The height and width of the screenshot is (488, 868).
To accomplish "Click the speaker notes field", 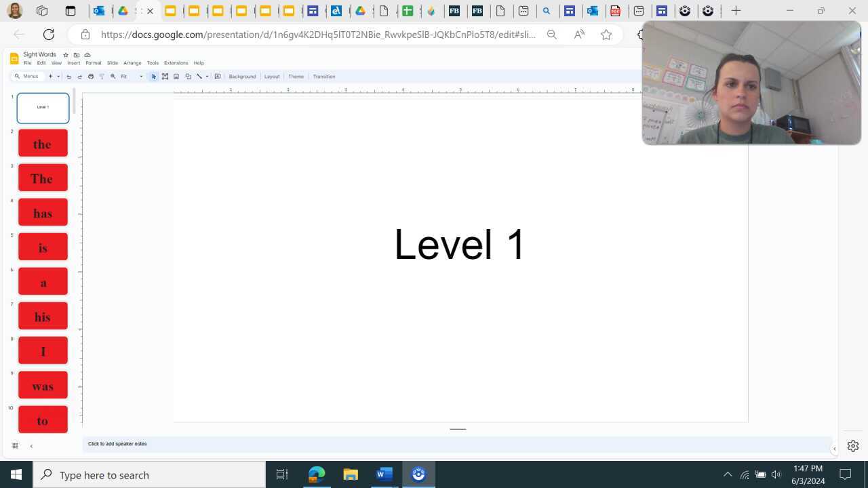I will [271, 444].
